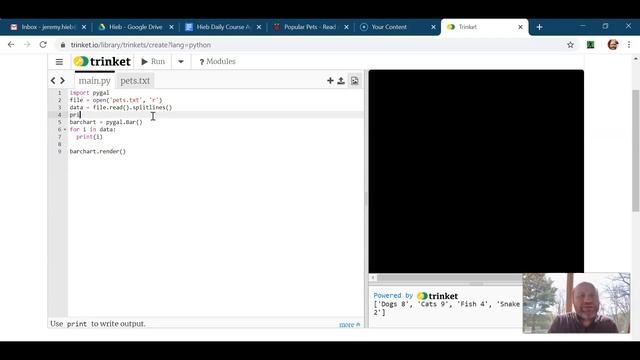
Task: Click line number 9 in gutter
Action: click(60, 151)
